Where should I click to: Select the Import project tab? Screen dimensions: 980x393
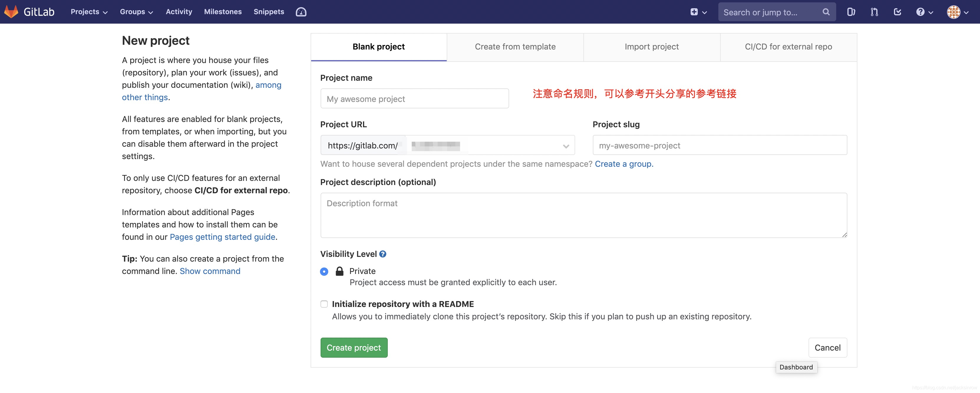pos(652,47)
